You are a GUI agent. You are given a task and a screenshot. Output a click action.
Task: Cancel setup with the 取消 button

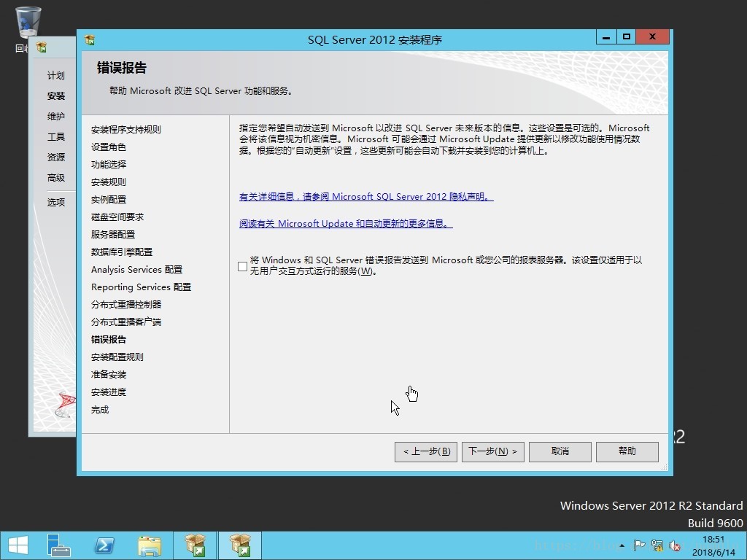coord(560,451)
